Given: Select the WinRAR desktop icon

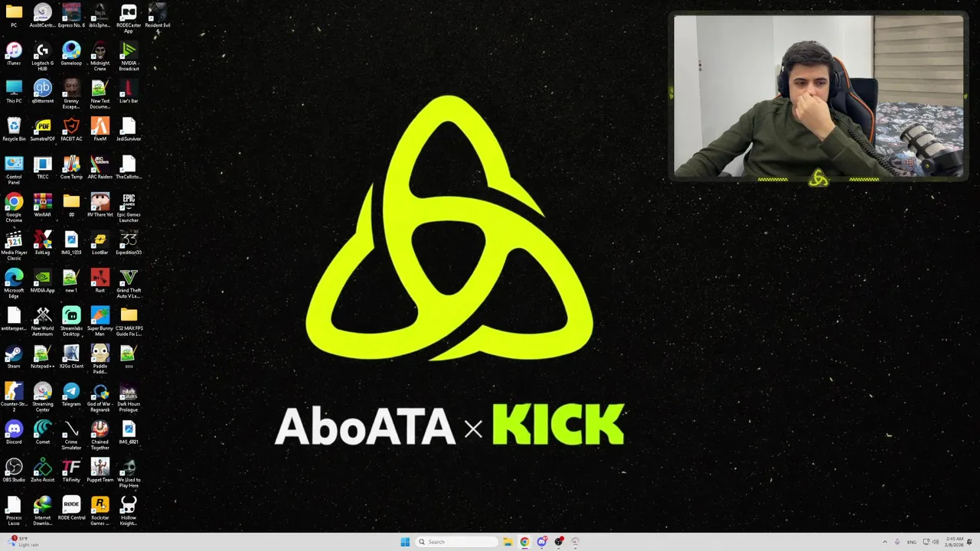Looking at the screenshot, I should [x=43, y=206].
